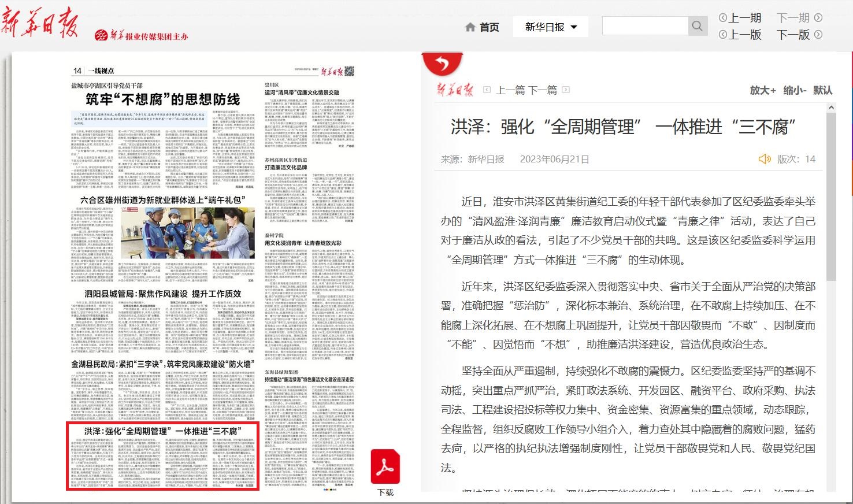Image resolution: width=853 pixels, height=504 pixels.
Task: Go to previous issue 上一期
Action: (745, 18)
